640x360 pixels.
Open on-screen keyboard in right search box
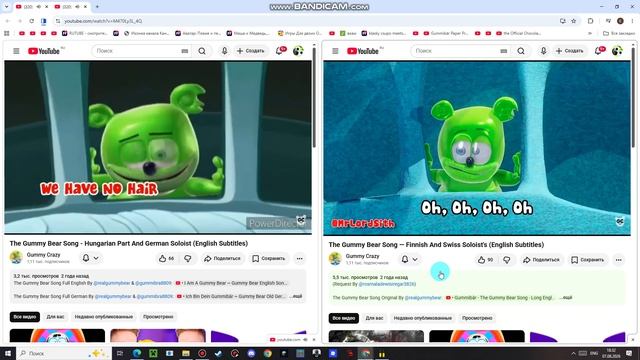click(504, 51)
